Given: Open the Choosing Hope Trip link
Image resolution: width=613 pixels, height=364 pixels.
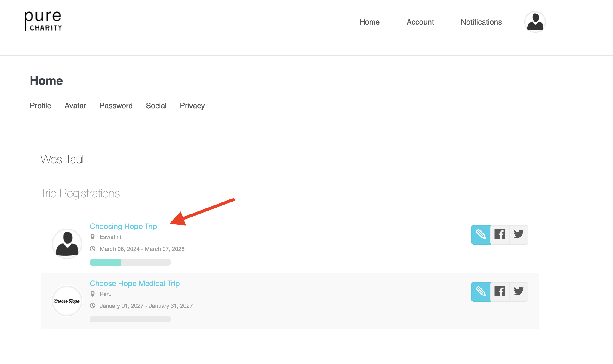Looking at the screenshot, I should tap(123, 226).
